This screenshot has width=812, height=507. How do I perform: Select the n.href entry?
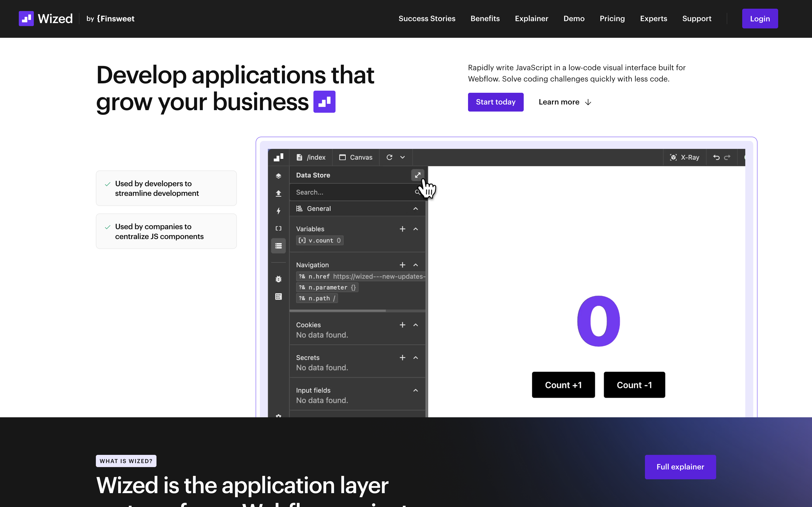(x=361, y=276)
